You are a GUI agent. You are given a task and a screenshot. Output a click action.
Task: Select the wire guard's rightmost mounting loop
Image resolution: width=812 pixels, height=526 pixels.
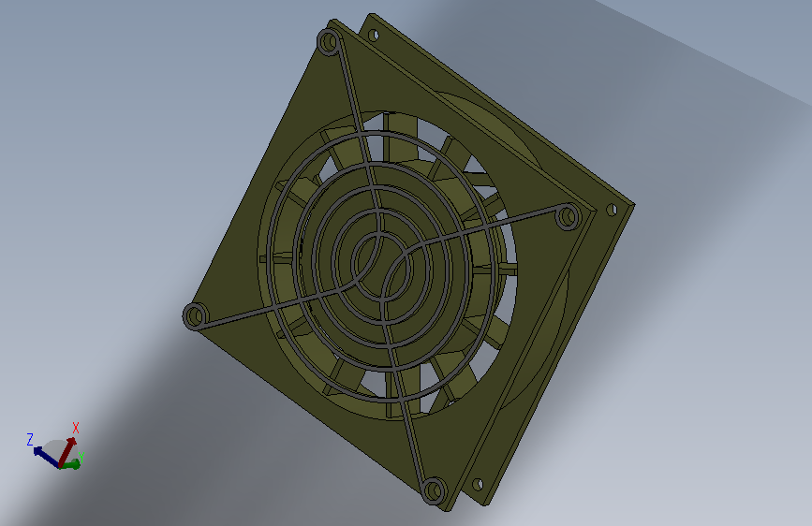(568, 216)
